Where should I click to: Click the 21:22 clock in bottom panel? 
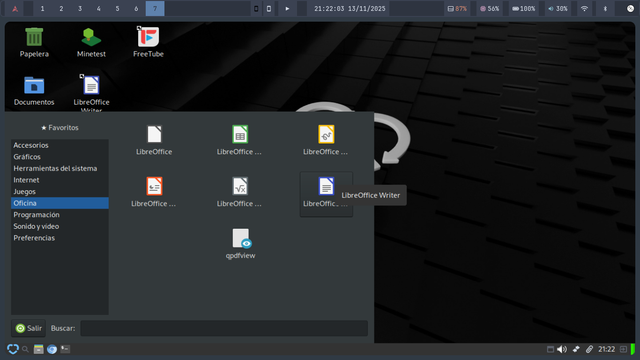[607, 349]
